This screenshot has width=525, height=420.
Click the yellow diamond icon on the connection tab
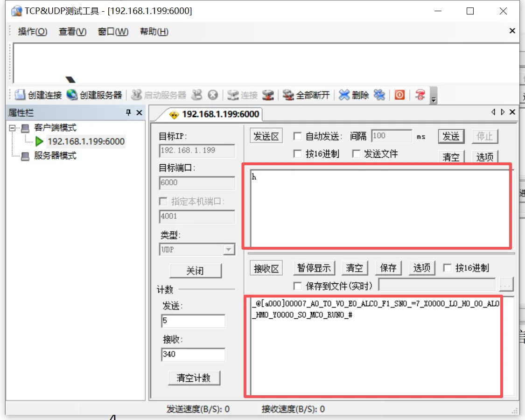pos(174,114)
